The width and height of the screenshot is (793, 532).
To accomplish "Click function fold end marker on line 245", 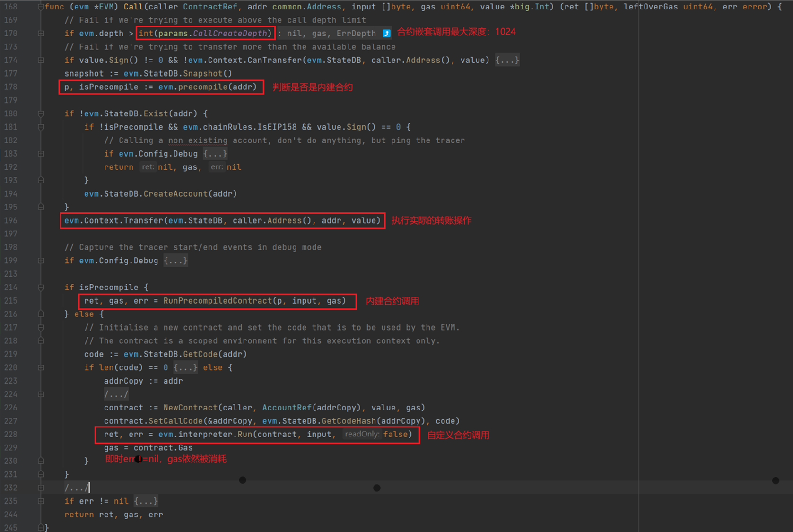I will (x=41, y=527).
